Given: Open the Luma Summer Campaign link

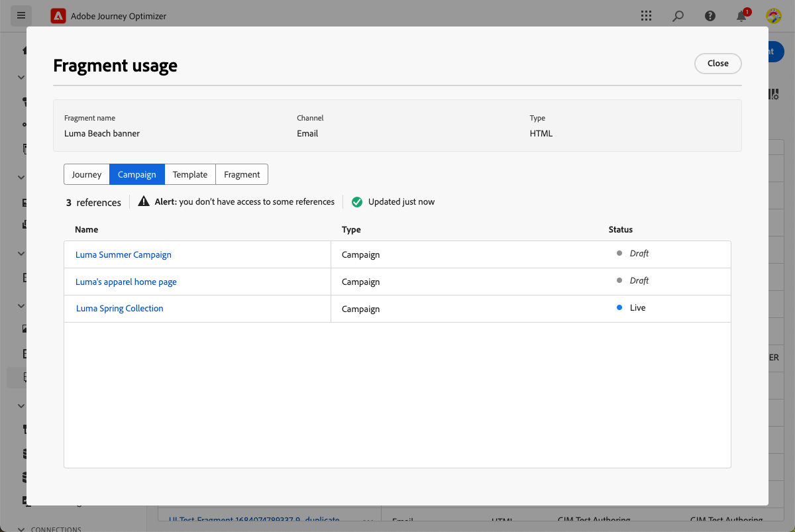Looking at the screenshot, I should (x=123, y=254).
